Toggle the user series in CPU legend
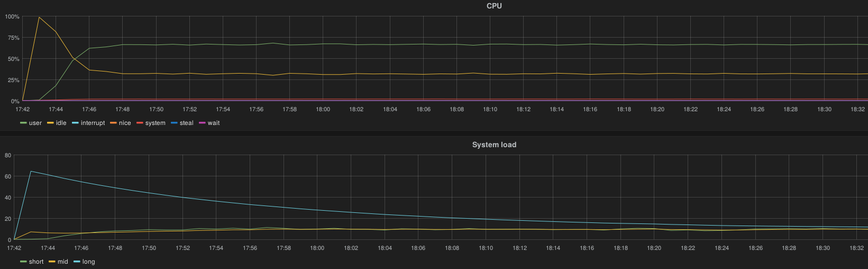868x269 pixels. [x=35, y=123]
